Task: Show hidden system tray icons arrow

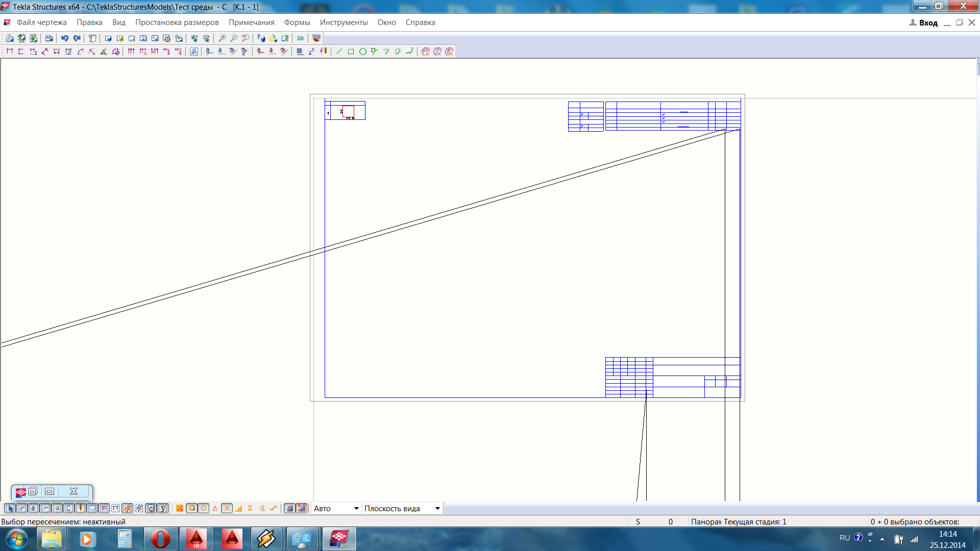Action: 882,539
